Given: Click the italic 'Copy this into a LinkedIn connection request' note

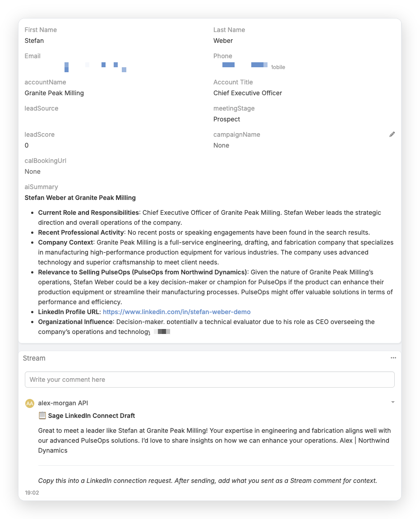Looking at the screenshot, I should (x=208, y=481).
